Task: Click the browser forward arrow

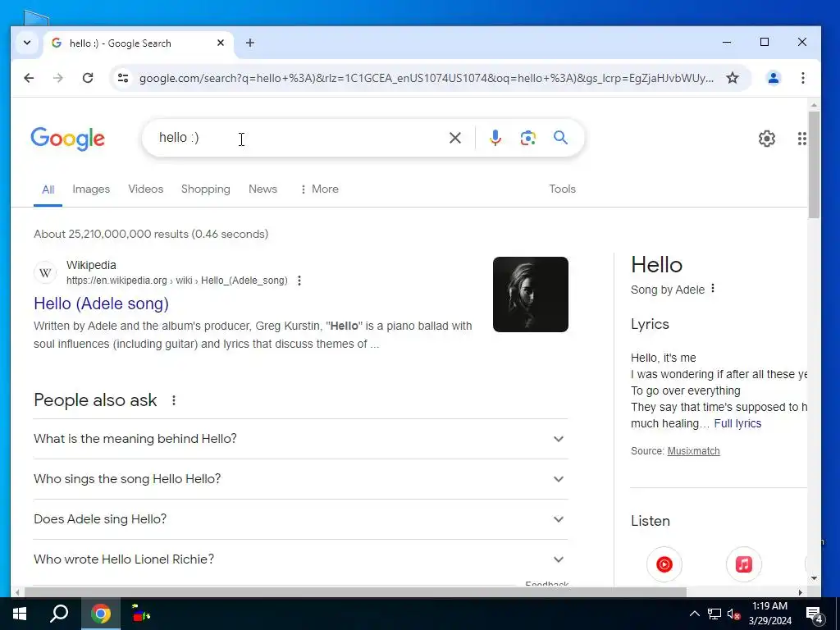Action: tap(58, 78)
